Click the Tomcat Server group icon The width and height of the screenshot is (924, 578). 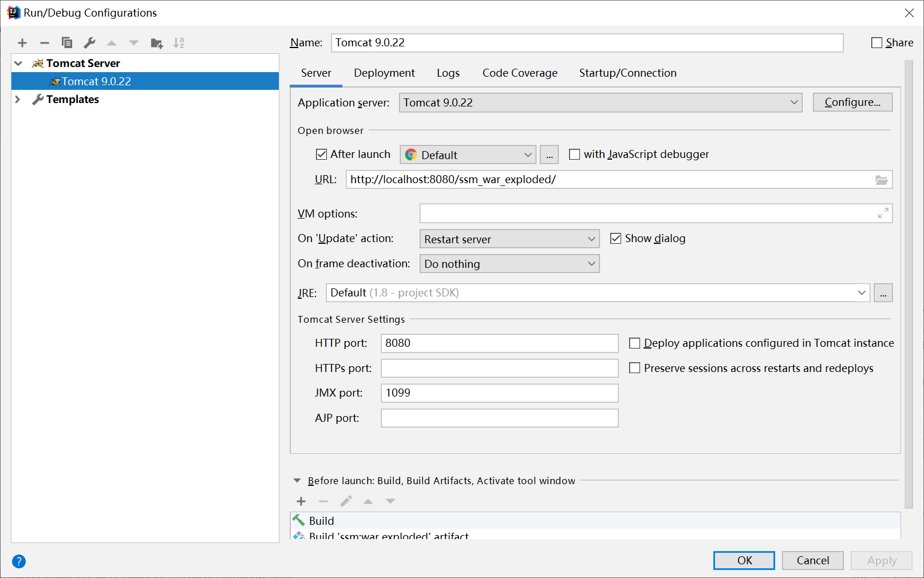point(38,63)
